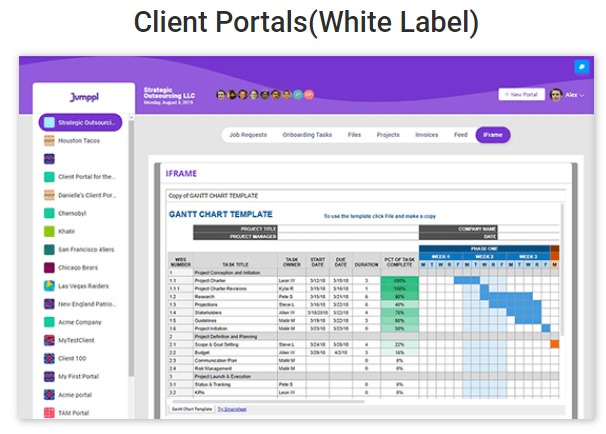The image size is (606, 434).
Task: Click the spreadsheet horizontal scrollbar
Action: click(267, 402)
